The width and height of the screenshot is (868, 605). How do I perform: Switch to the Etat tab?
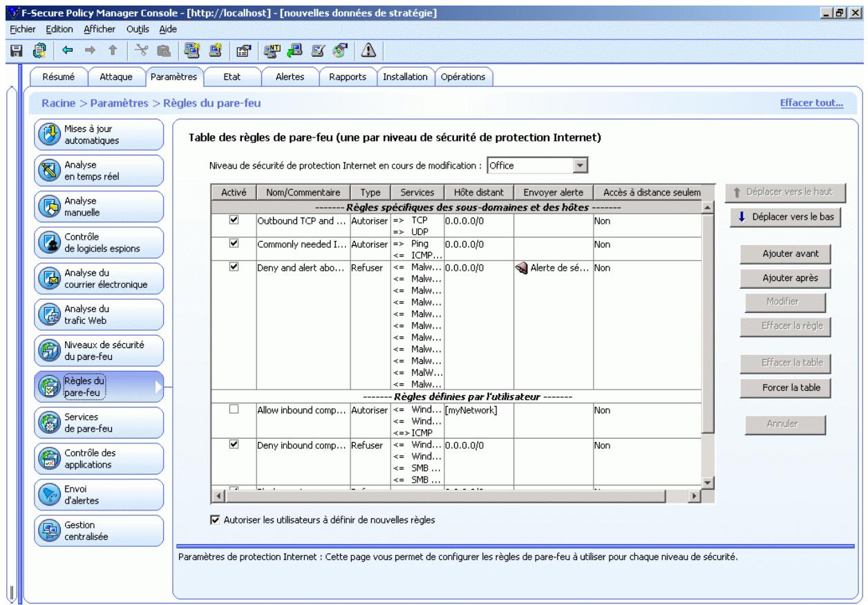pyautogui.click(x=232, y=77)
